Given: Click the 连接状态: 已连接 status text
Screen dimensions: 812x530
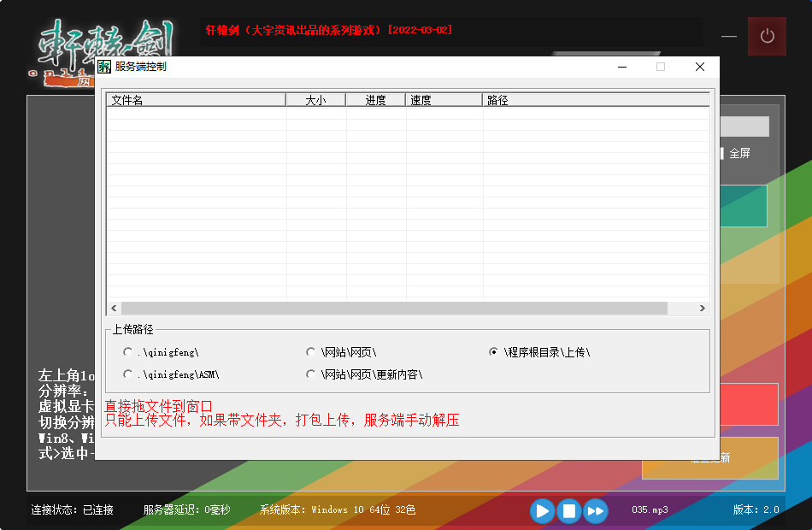Looking at the screenshot, I should [x=72, y=510].
